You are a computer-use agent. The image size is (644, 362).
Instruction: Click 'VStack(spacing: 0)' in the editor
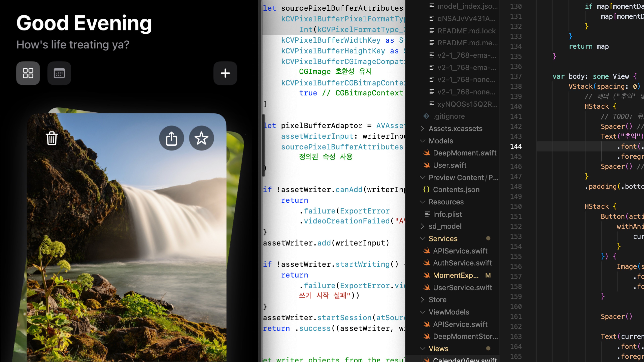coord(604,86)
